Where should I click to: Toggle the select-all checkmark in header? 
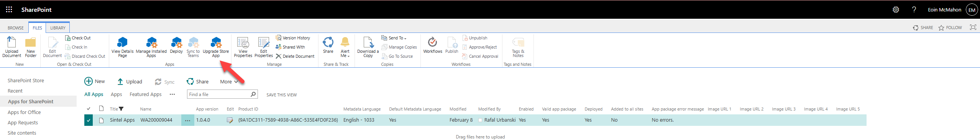pyautogui.click(x=89, y=109)
